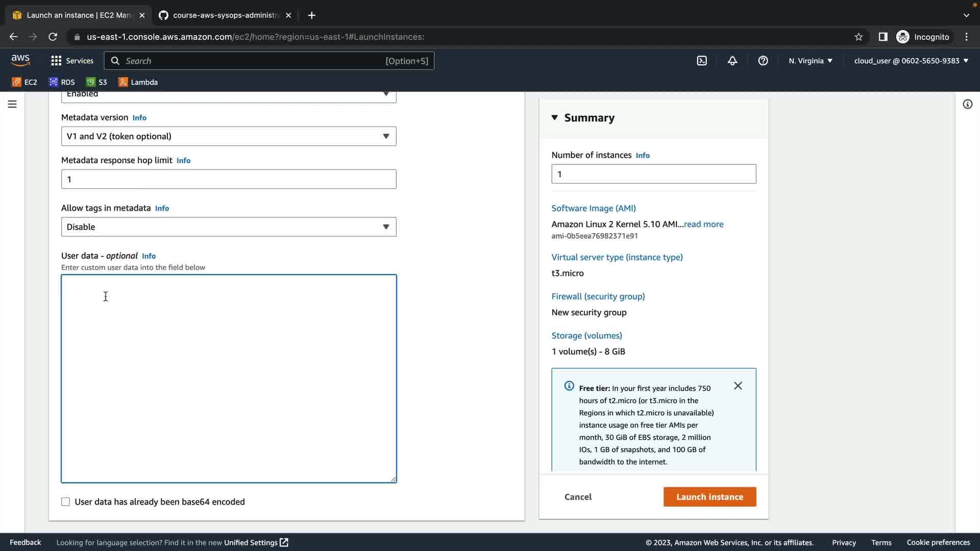Collapse the Summary panel triangle
This screenshot has width=980, height=551.
click(x=555, y=118)
